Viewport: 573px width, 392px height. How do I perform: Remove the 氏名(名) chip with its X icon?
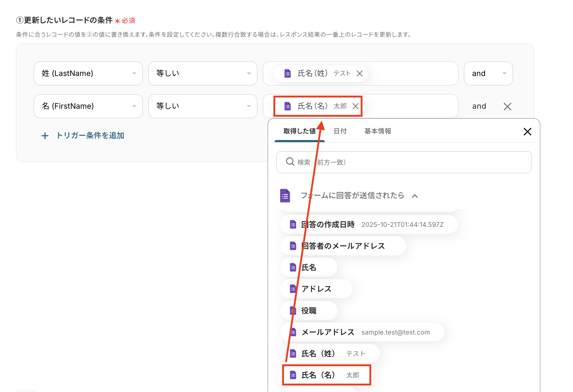(x=356, y=106)
